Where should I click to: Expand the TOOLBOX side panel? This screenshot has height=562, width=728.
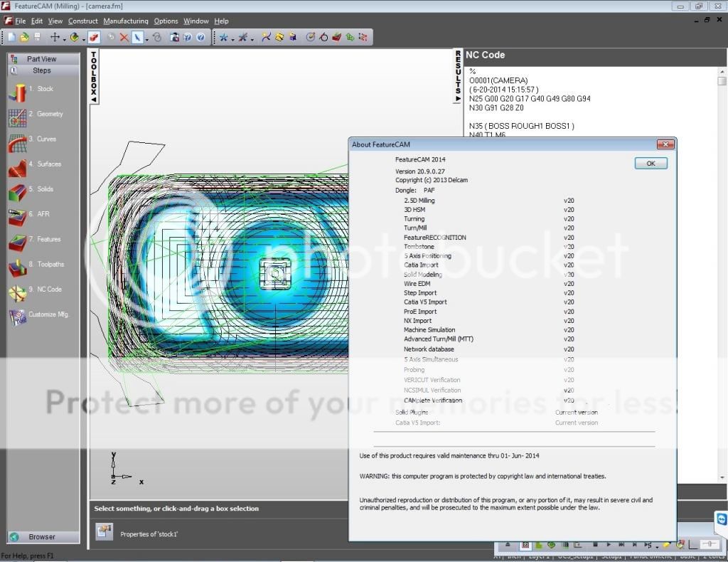pos(94,77)
